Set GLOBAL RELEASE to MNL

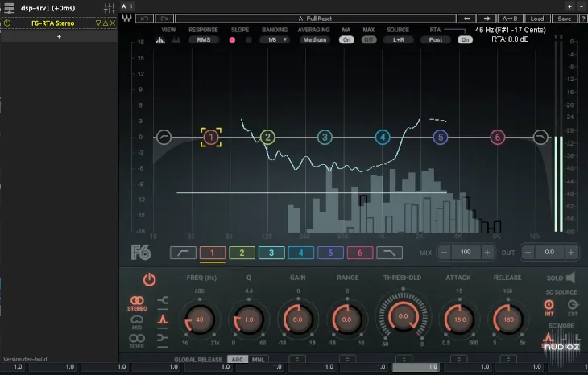tap(258, 359)
